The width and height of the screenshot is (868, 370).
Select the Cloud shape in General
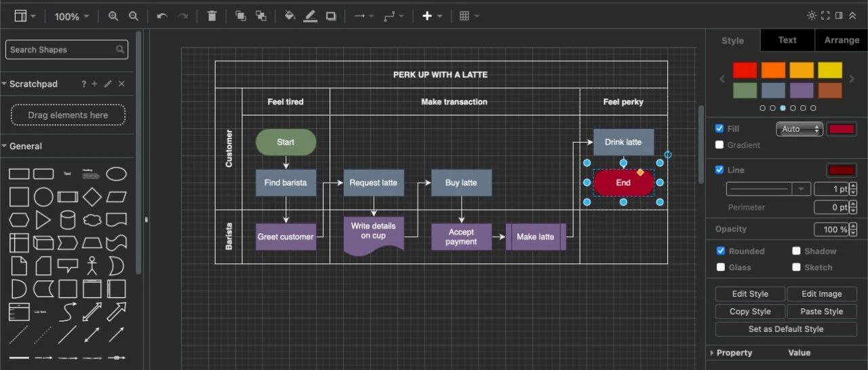coord(92,220)
